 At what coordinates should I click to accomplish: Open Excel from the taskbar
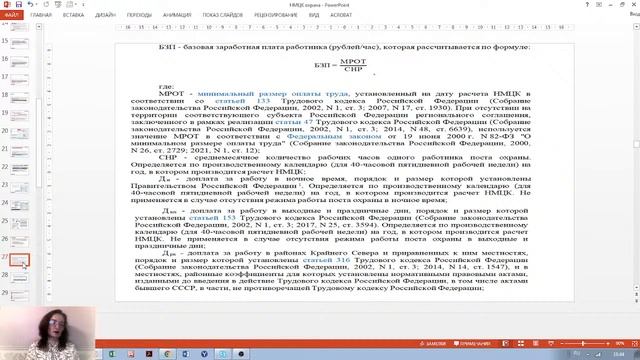tap(112, 354)
